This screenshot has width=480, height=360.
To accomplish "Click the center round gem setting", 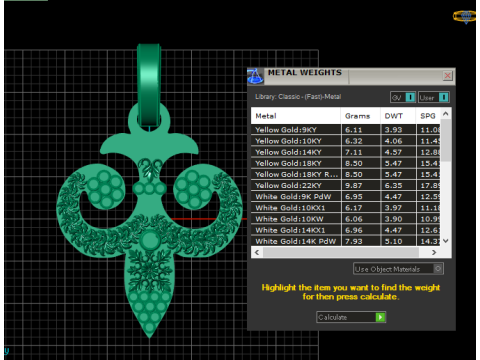I will (x=150, y=240).
